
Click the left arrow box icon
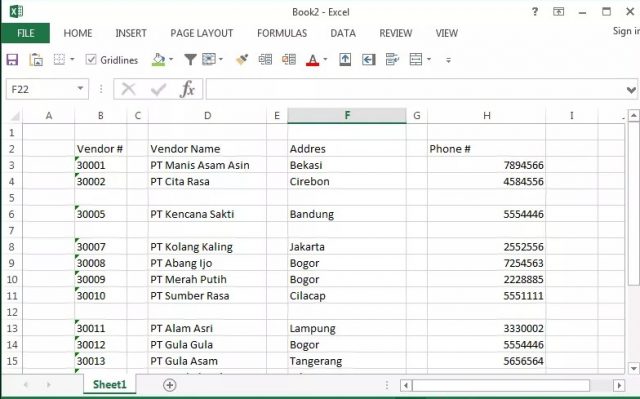tap(369, 60)
